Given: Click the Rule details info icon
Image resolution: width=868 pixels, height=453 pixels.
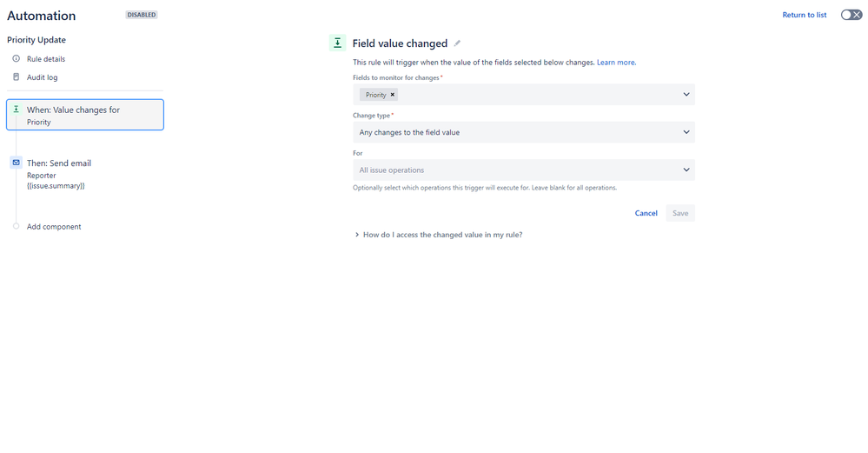Looking at the screenshot, I should pyautogui.click(x=16, y=59).
